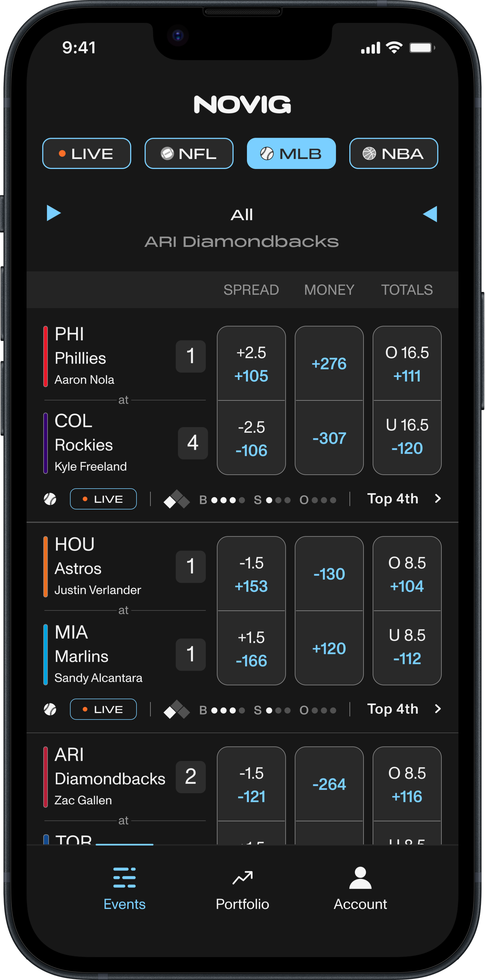Click the NOVIG logo
485x980 pixels.
point(242,105)
